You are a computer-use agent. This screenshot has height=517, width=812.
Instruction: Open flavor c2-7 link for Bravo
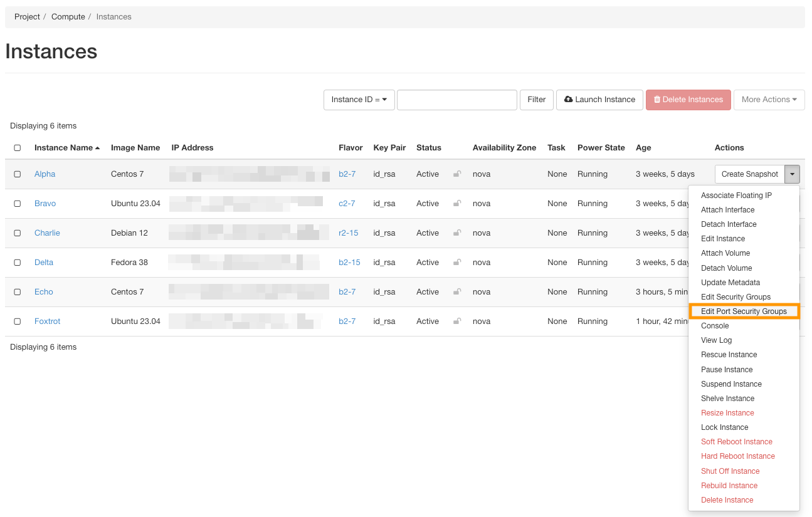pyautogui.click(x=347, y=204)
